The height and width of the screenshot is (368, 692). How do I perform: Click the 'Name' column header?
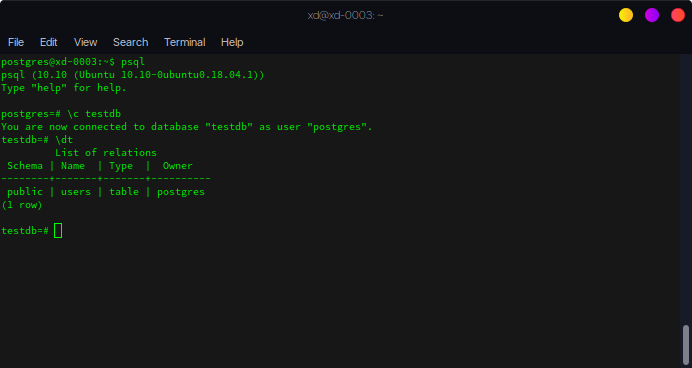(73, 166)
